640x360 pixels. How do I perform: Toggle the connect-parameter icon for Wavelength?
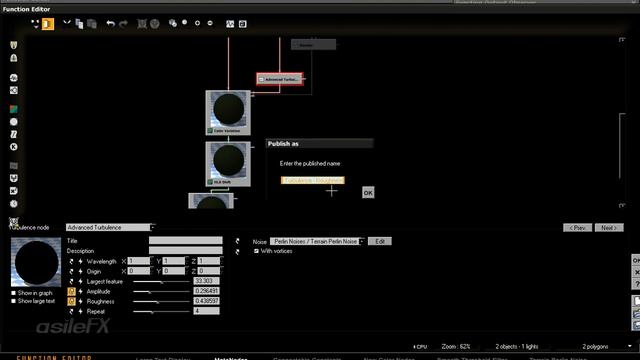pos(71,261)
